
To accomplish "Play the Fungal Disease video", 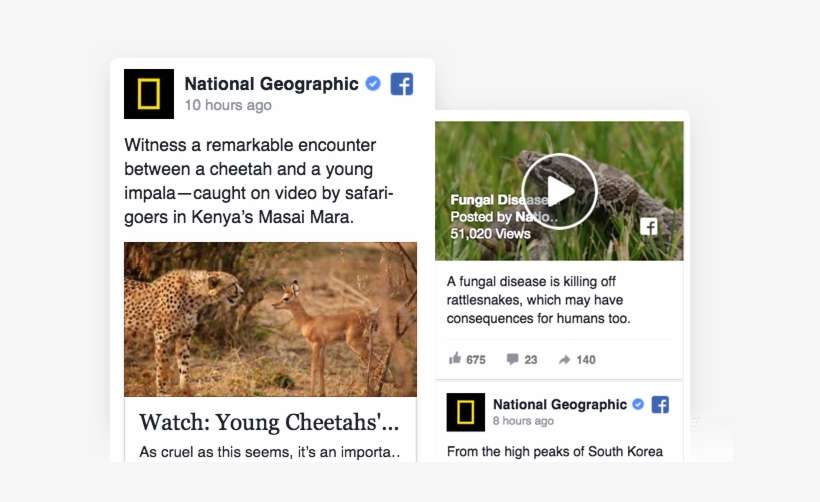I will click(559, 191).
